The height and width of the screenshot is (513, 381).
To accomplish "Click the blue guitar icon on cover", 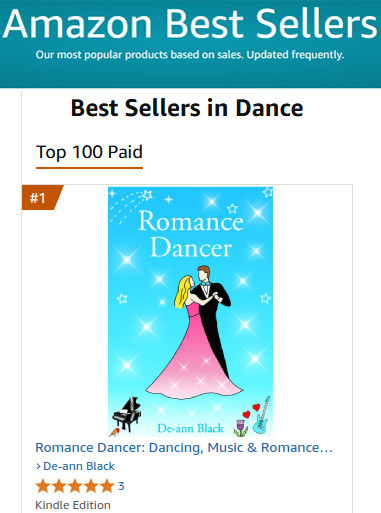I will click(262, 416).
